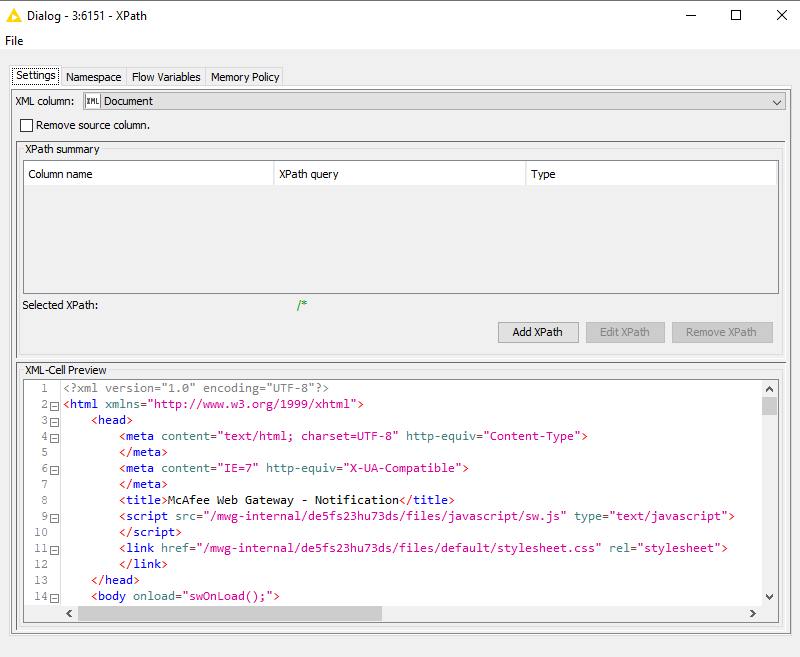The image size is (800, 657).
Task: Click the vertical scrollbar up arrow
Action: point(770,389)
